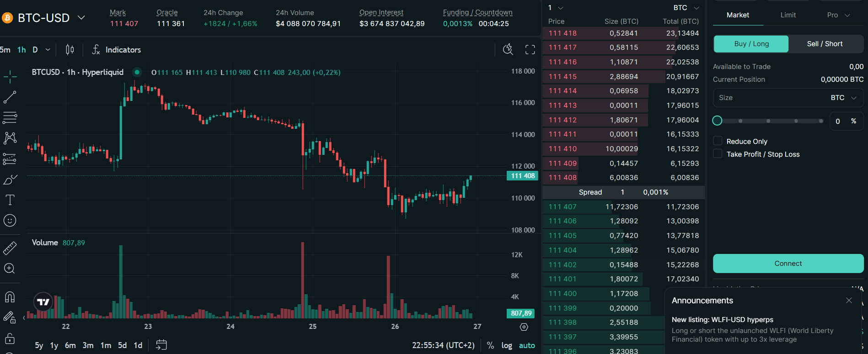Select Buy / Long side
The image size is (868, 354).
point(751,44)
